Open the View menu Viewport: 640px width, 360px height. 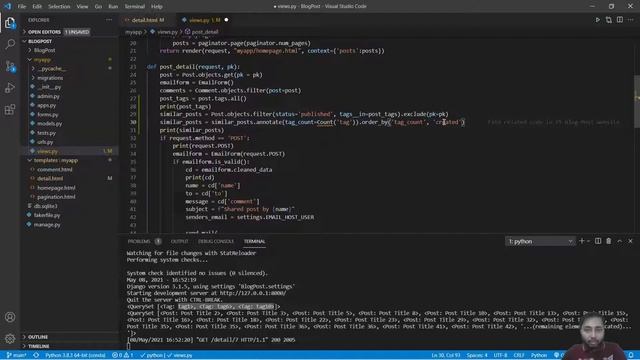coord(82,7)
